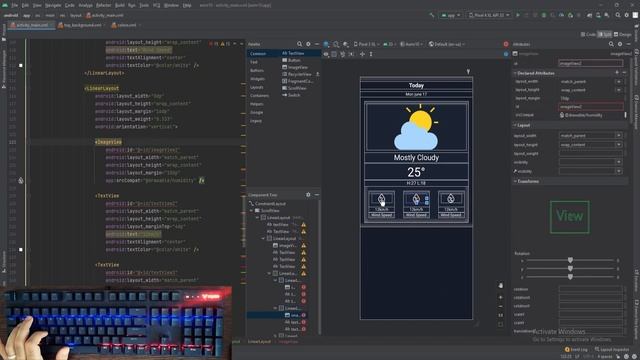Open Component Tree settings gear
The image size is (640, 360).
(x=308, y=195)
